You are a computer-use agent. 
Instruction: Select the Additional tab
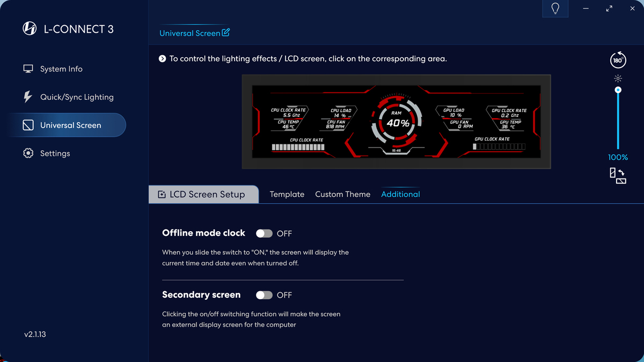tap(400, 194)
